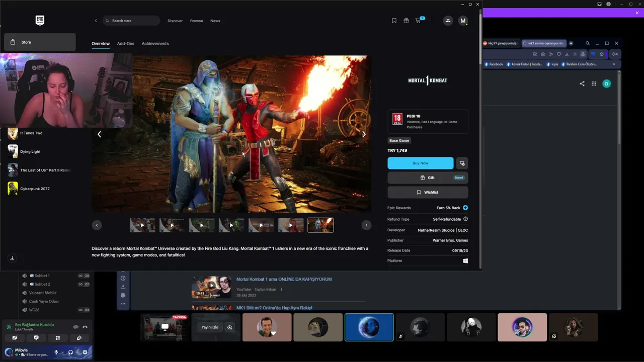
Task: Click the browser search magnifier icon
Action: coord(588,43)
